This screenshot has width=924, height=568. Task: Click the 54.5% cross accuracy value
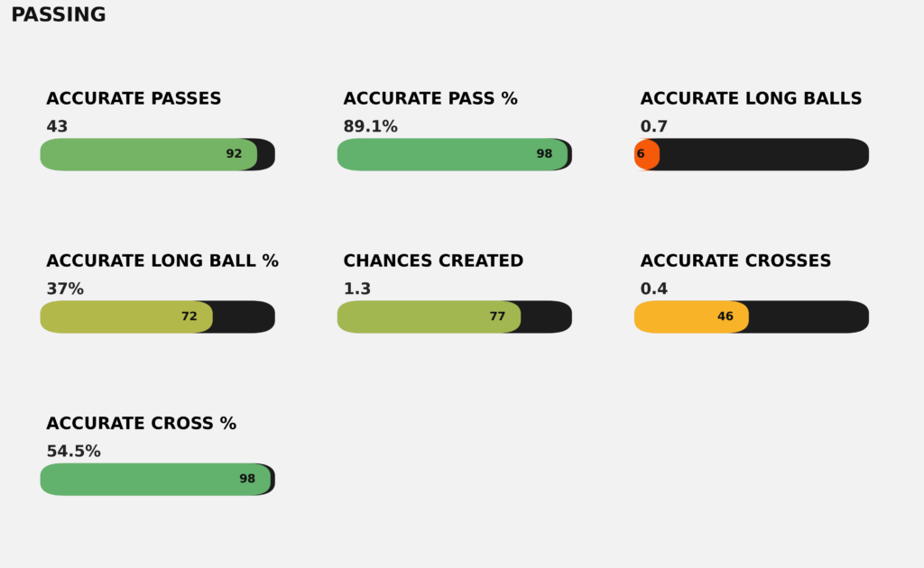click(73, 452)
